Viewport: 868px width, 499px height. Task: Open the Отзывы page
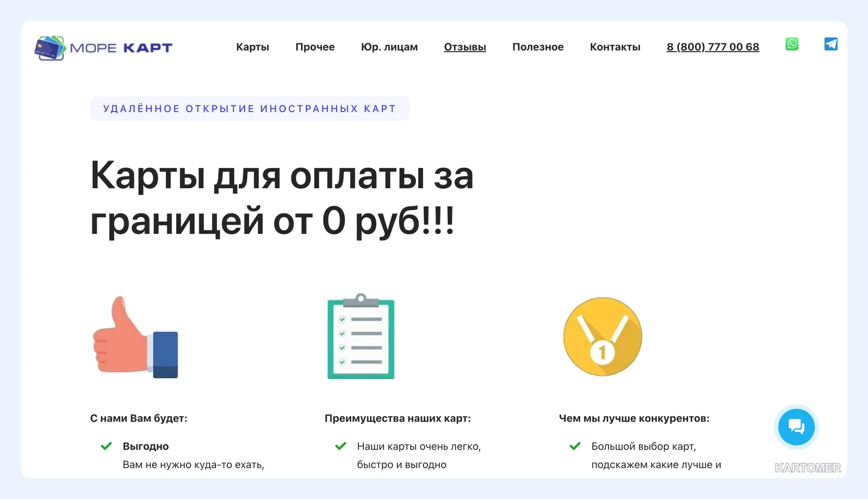click(x=465, y=47)
